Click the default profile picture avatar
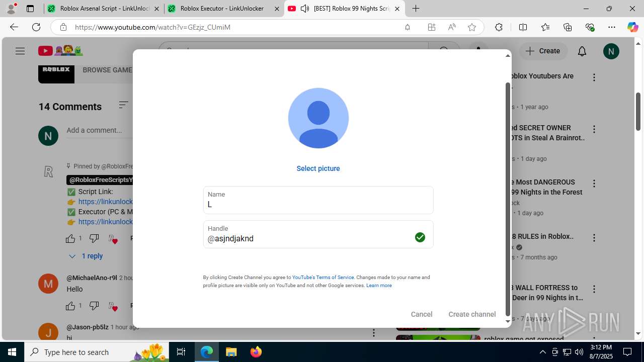 (318, 118)
